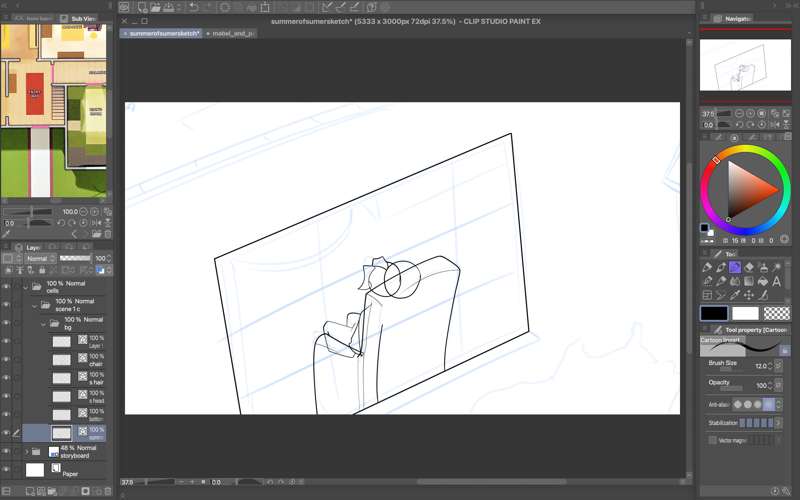
Task: Adjust the Brush Size stepper arrows
Action: (x=769, y=366)
